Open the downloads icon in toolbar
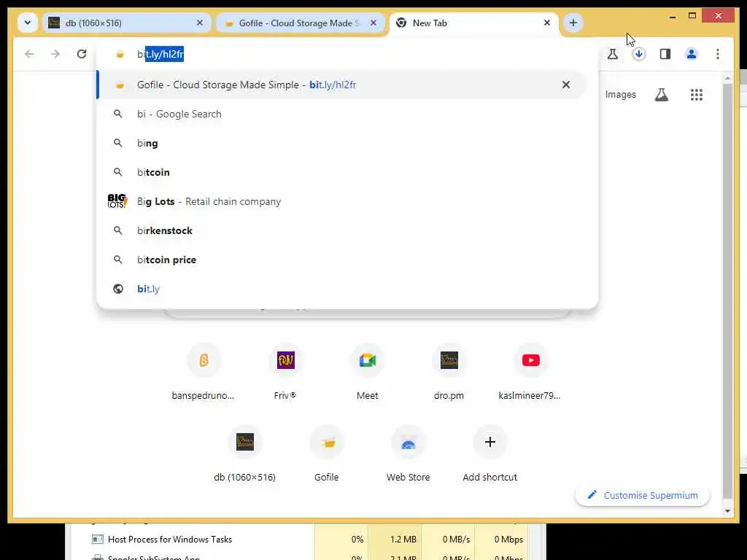The width and height of the screenshot is (747, 560). click(639, 54)
